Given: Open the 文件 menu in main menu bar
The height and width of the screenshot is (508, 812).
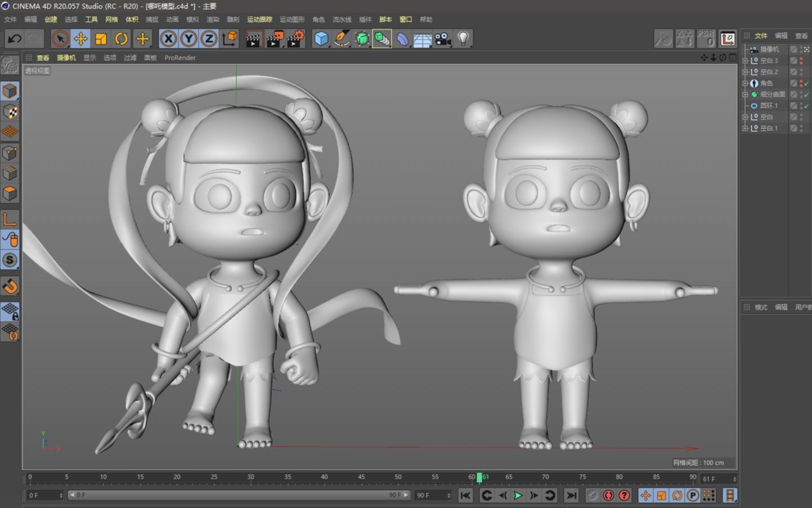Looking at the screenshot, I should coord(10,19).
